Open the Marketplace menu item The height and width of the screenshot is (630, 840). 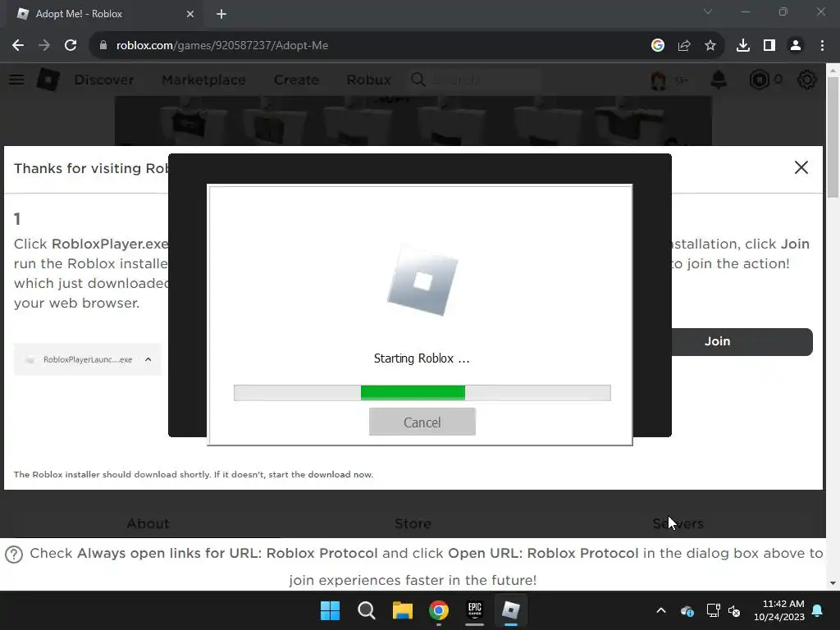click(204, 80)
